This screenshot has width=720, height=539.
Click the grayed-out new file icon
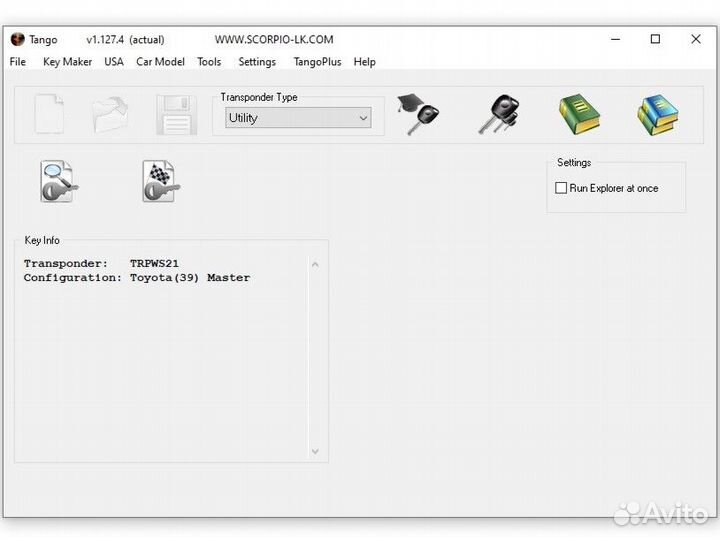(x=51, y=115)
